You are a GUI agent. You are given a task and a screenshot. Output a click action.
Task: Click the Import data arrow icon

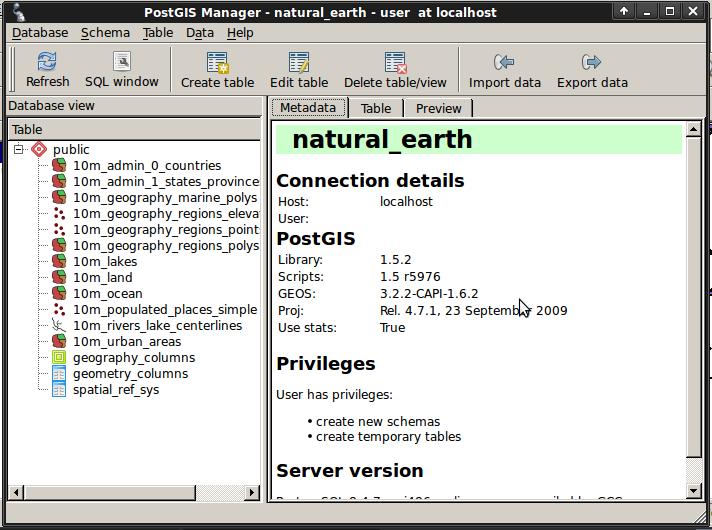(x=504, y=62)
